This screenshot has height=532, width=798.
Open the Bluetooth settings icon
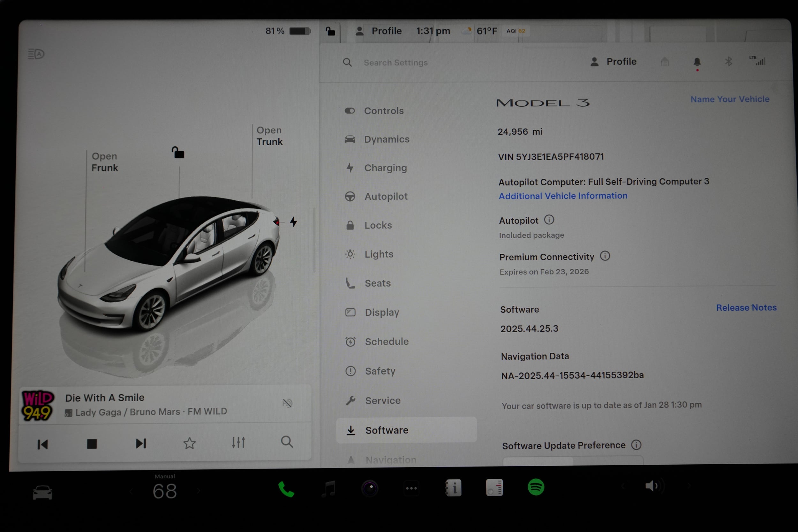coord(728,61)
